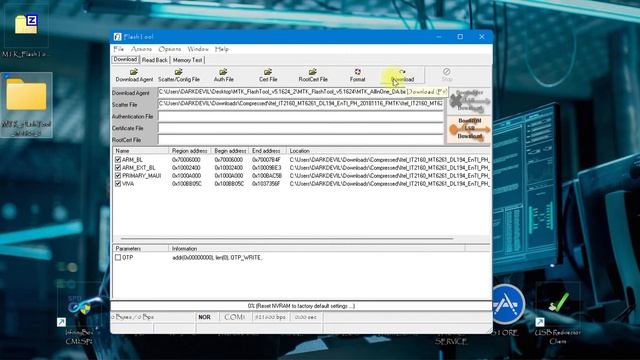Open the Window menu

click(x=198, y=49)
